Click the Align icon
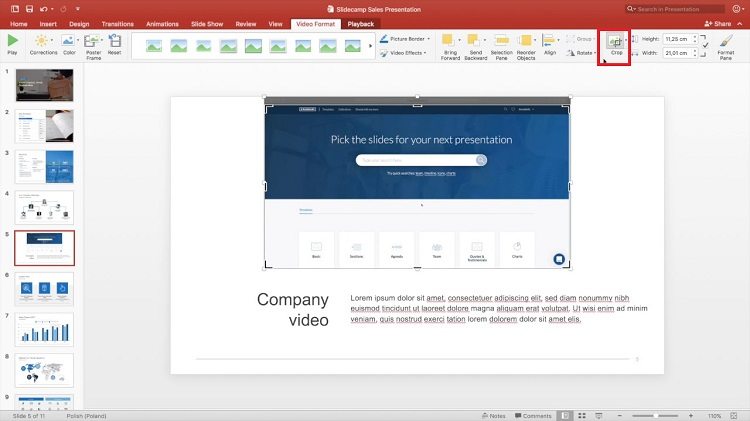750x421 pixels. point(549,41)
